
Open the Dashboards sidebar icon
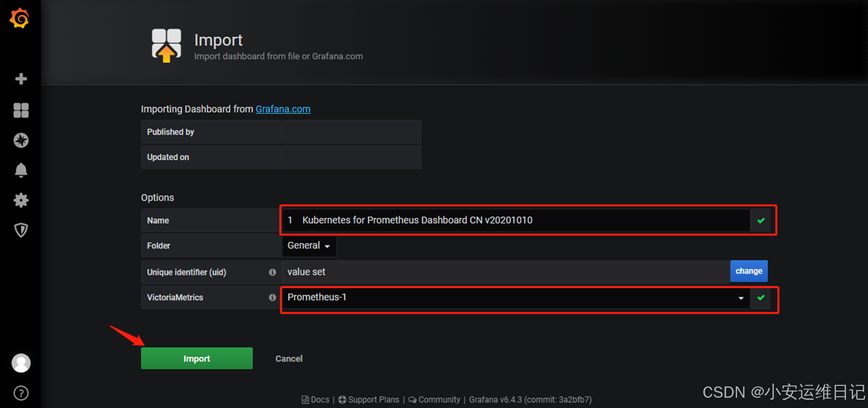tap(21, 110)
